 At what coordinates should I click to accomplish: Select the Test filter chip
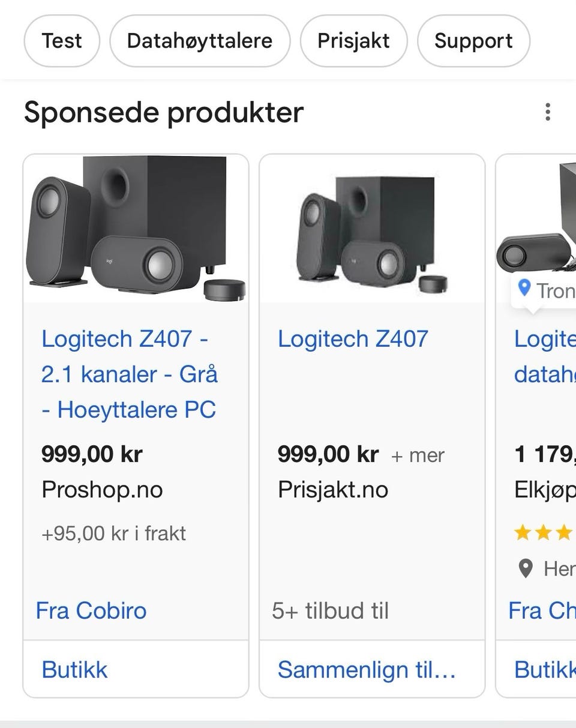(x=62, y=41)
